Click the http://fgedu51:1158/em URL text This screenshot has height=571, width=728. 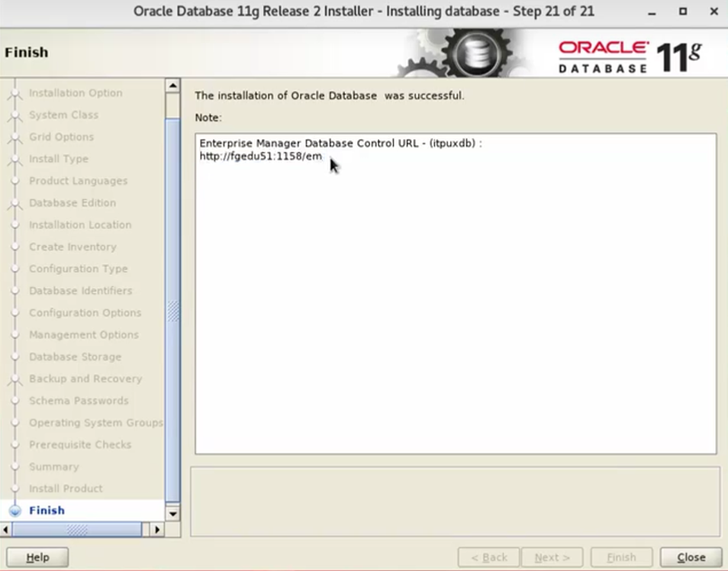click(x=260, y=156)
